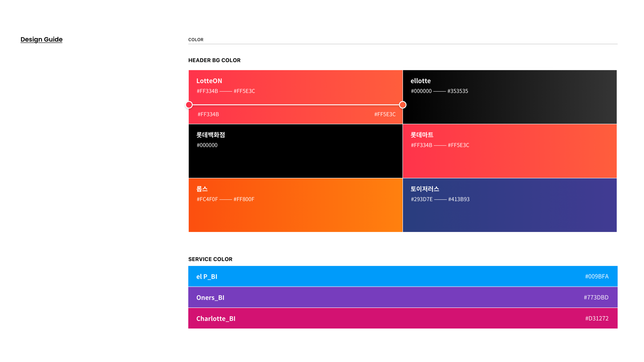Click #FF5E3C label under gradient slider
Viewport: 644px width, 362px height.
pyautogui.click(x=385, y=114)
